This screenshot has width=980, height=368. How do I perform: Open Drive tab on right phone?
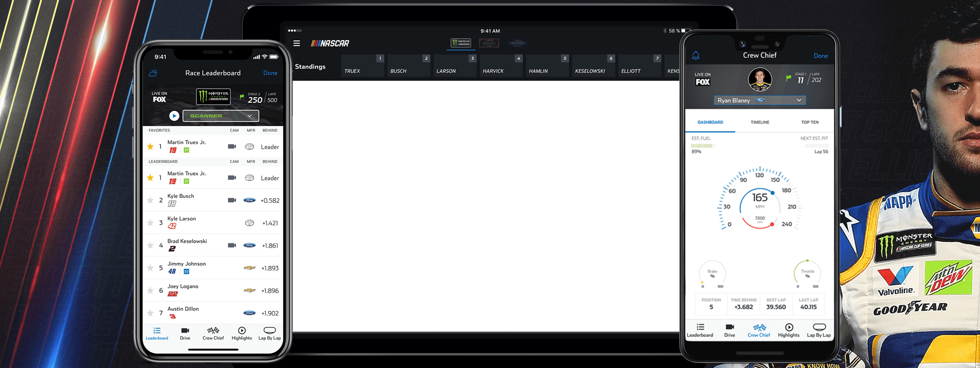pyautogui.click(x=730, y=331)
